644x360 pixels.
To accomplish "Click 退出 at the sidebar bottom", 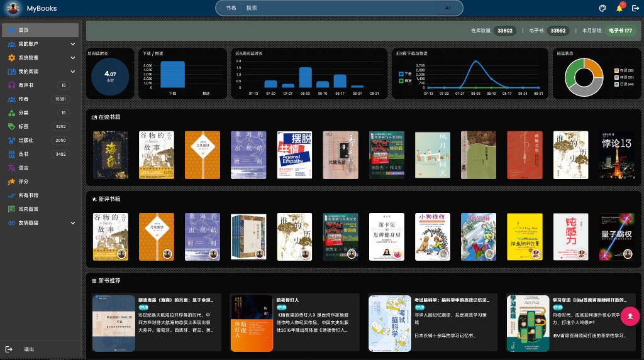I will (x=29, y=349).
